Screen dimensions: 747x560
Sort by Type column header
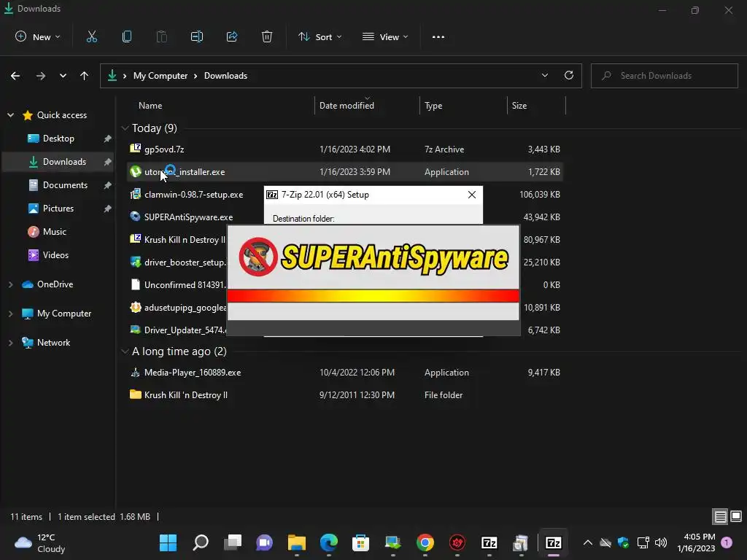click(433, 106)
